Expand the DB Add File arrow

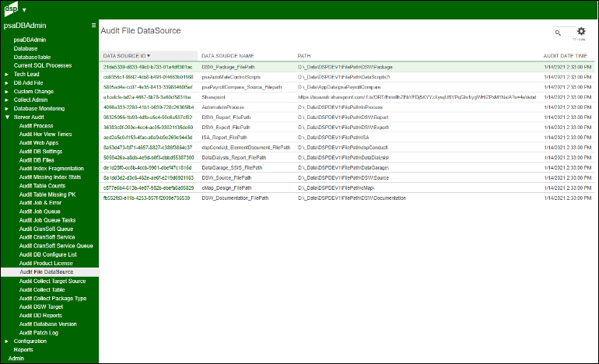tap(6, 83)
